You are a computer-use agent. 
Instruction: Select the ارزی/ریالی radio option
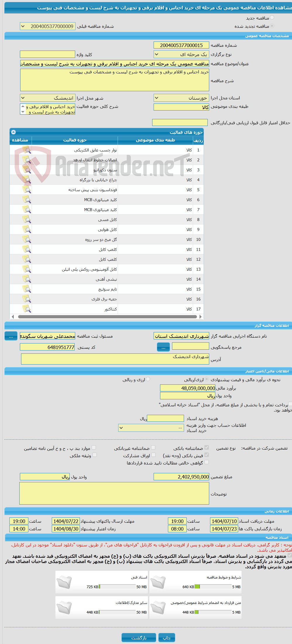click(207, 379)
